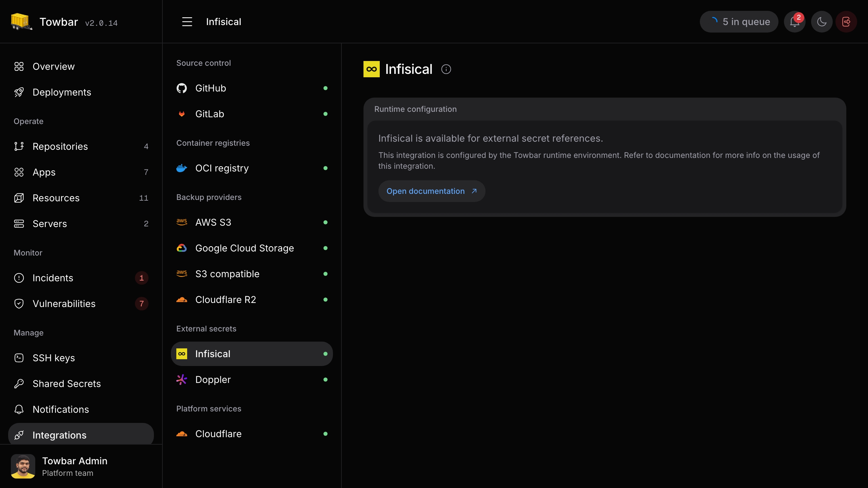Click the Integrations plug icon

pos(19,435)
